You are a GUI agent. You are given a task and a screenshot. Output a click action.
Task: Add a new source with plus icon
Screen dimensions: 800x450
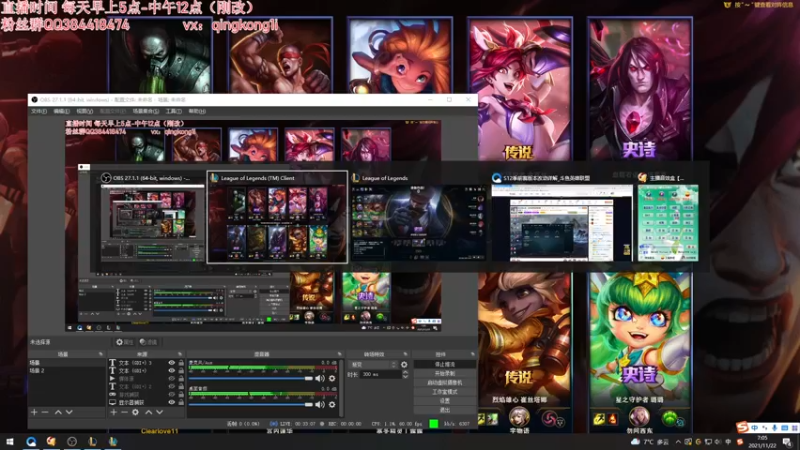[113, 412]
